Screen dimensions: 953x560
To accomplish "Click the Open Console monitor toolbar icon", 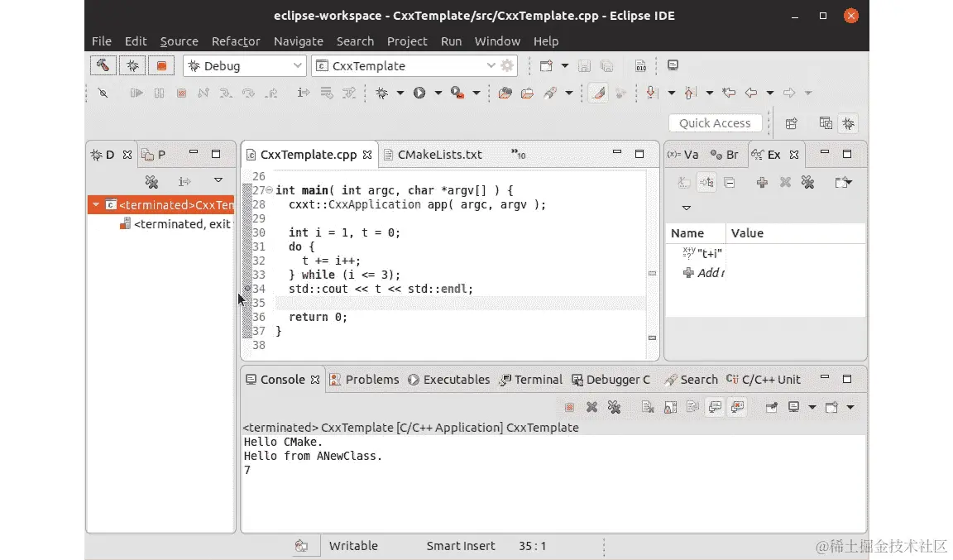I will [673, 65].
